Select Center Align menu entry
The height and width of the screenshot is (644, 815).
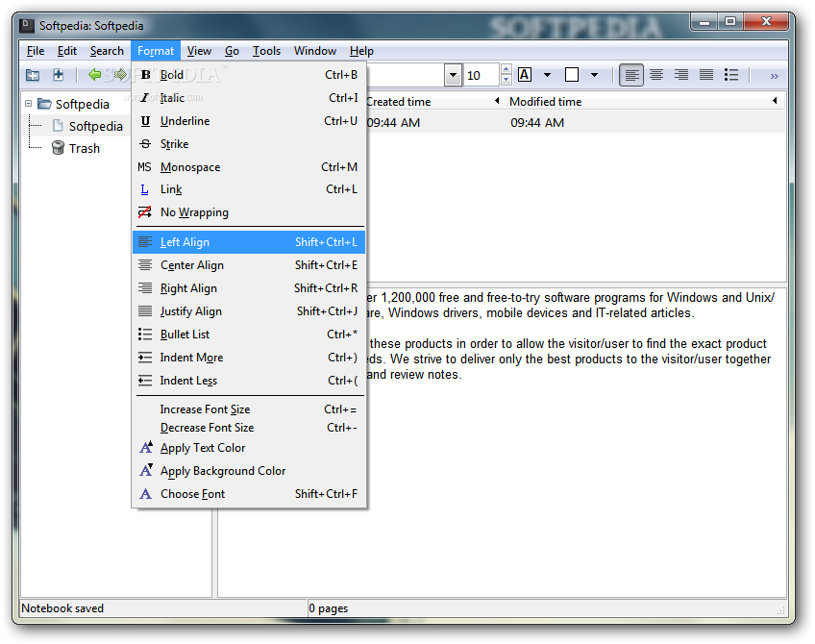249,265
